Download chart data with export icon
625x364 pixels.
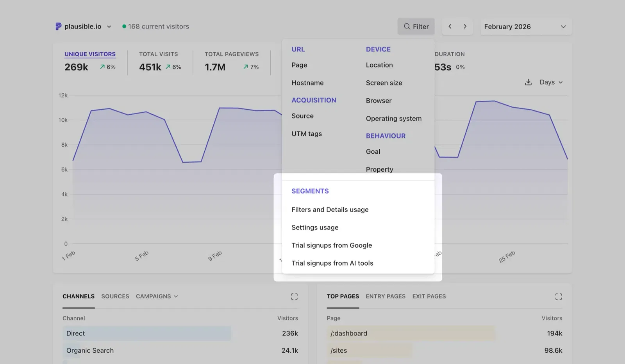click(x=528, y=82)
